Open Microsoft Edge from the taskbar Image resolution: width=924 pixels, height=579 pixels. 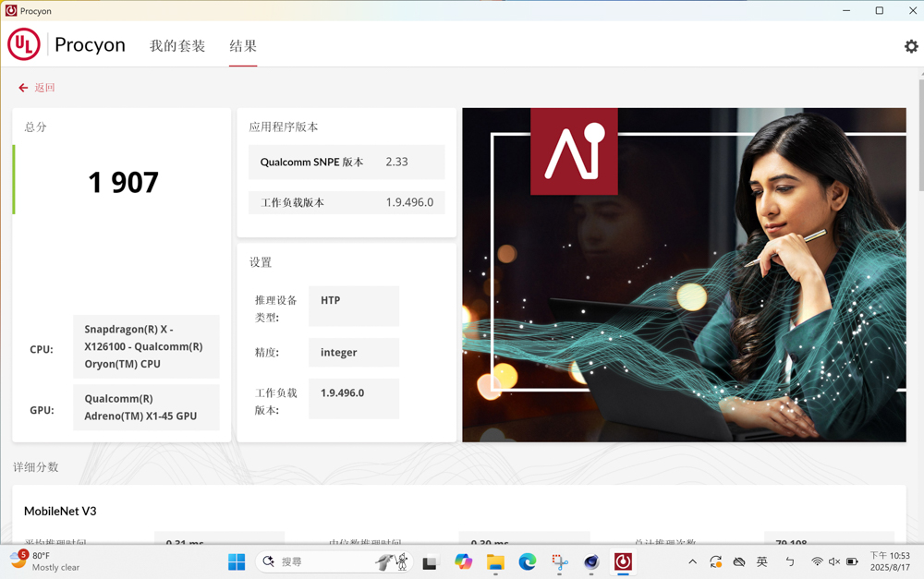click(528, 562)
